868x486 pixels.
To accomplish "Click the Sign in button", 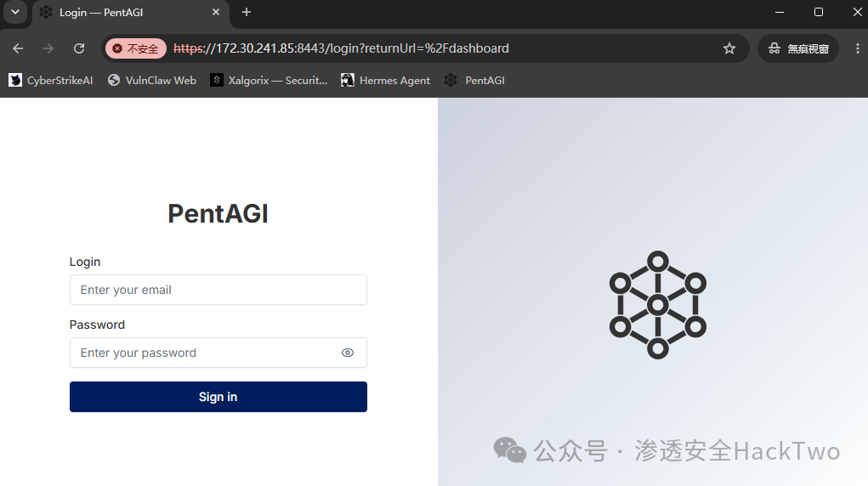I will pyautogui.click(x=218, y=397).
